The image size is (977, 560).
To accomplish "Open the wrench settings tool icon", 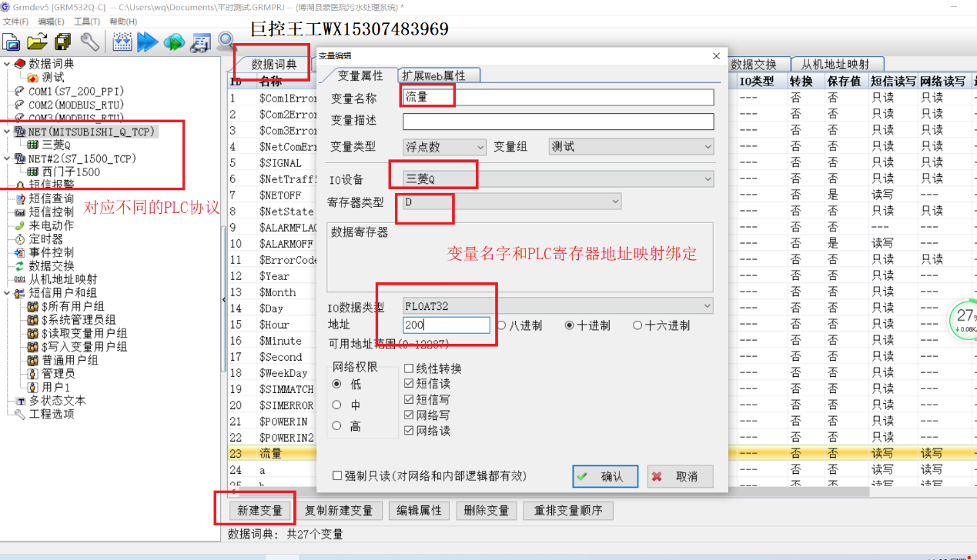I will point(89,42).
